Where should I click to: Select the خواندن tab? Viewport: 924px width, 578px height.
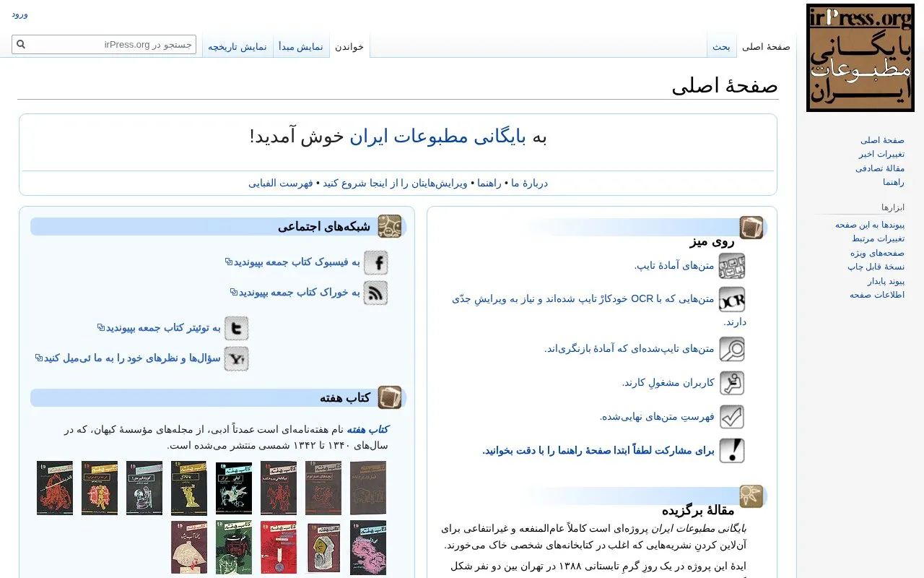click(x=349, y=46)
